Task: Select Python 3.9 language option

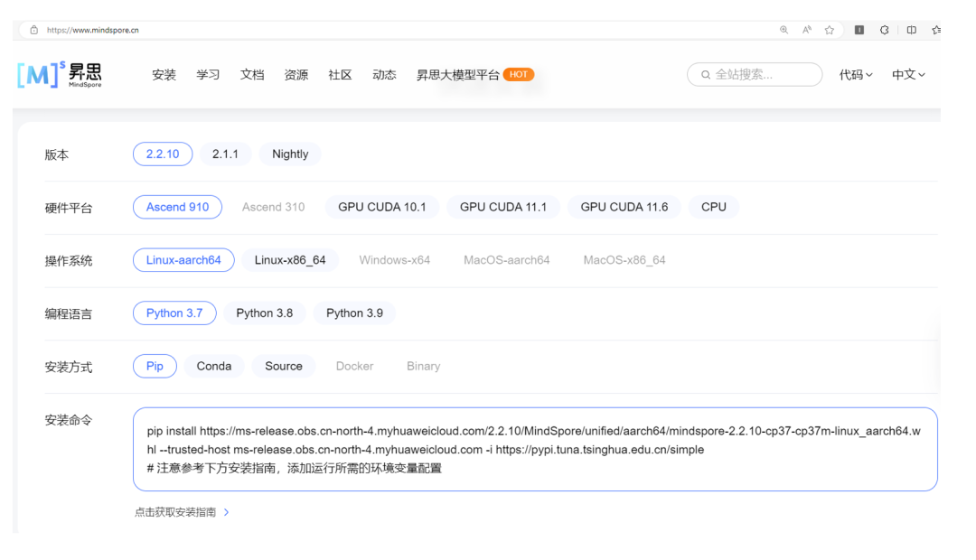Action: pyautogui.click(x=354, y=313)
